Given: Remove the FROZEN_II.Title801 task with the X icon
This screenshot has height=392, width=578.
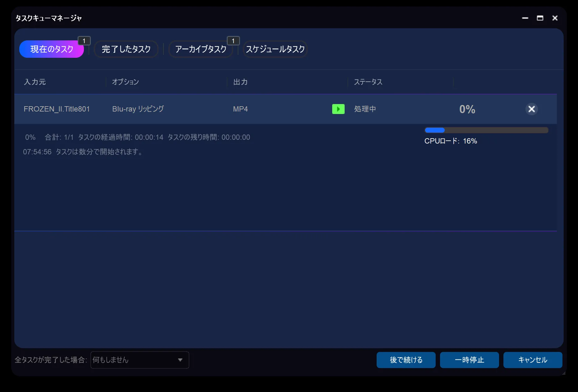Looking at the screenshot, I should point(531,109).
